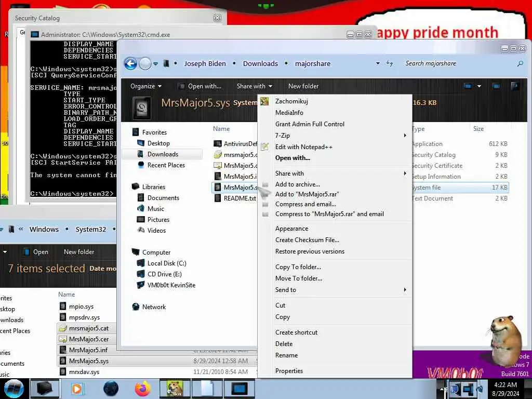532x399 pixels.
Task: Click the Open with... toolbar button
Action: 201,86
